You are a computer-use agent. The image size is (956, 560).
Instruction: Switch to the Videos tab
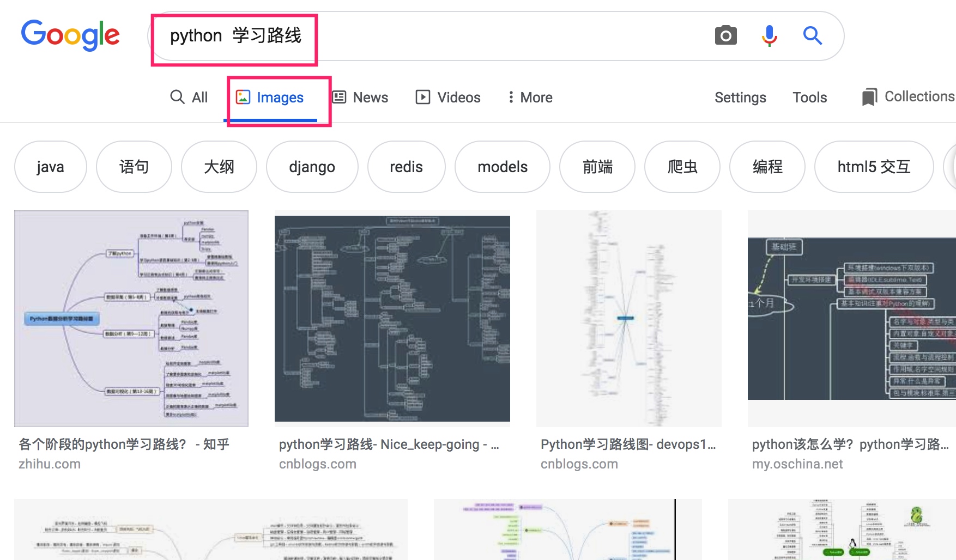click(448, 98)
